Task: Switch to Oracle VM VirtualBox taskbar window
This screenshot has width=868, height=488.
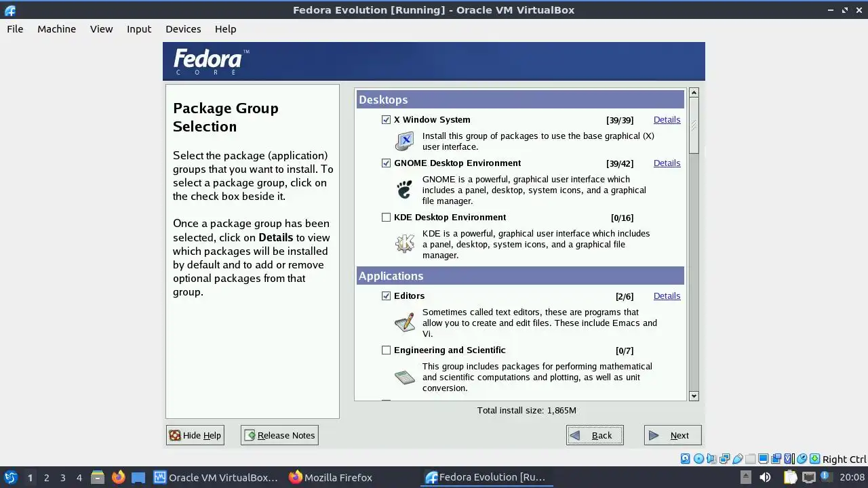Action: pyautogui.click(x=216, y=477)
